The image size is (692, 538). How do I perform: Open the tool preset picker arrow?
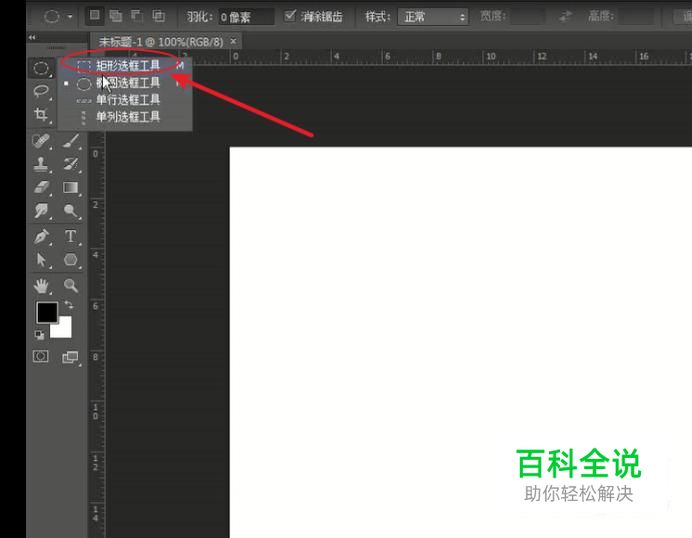[x=70, y=17]
